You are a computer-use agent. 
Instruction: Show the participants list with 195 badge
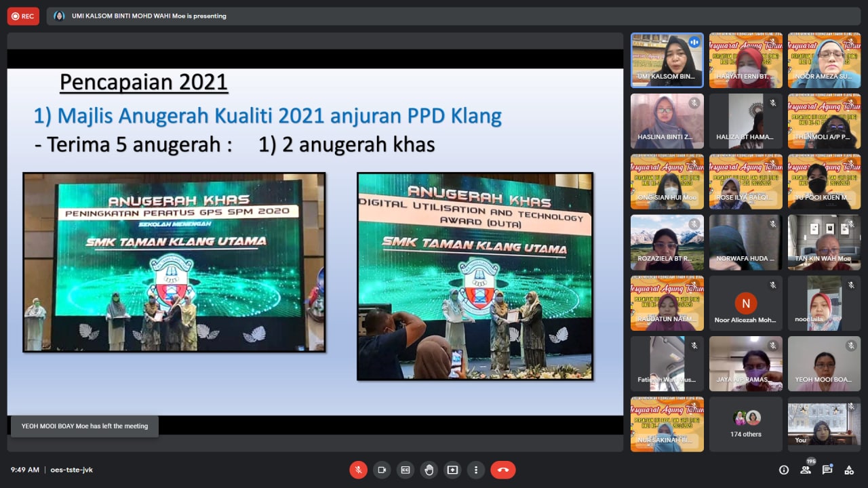806,470
